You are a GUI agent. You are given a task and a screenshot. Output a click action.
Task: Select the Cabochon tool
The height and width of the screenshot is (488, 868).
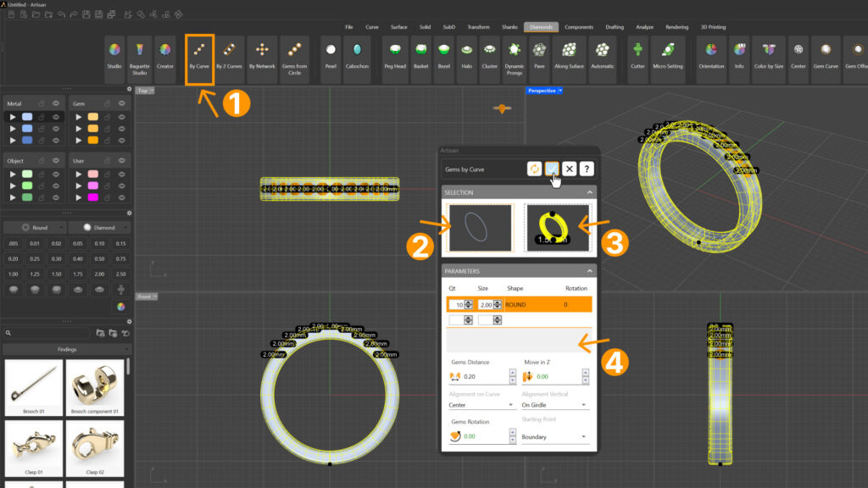point(358,56)
